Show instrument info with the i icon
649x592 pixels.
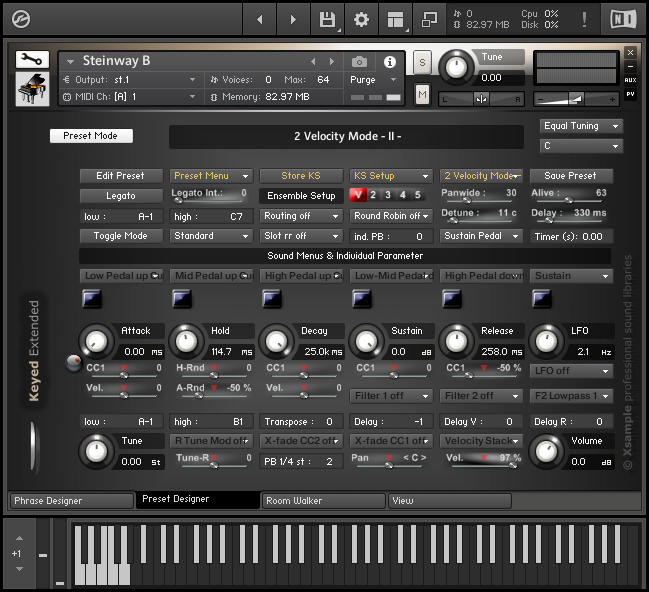[389, 62]
